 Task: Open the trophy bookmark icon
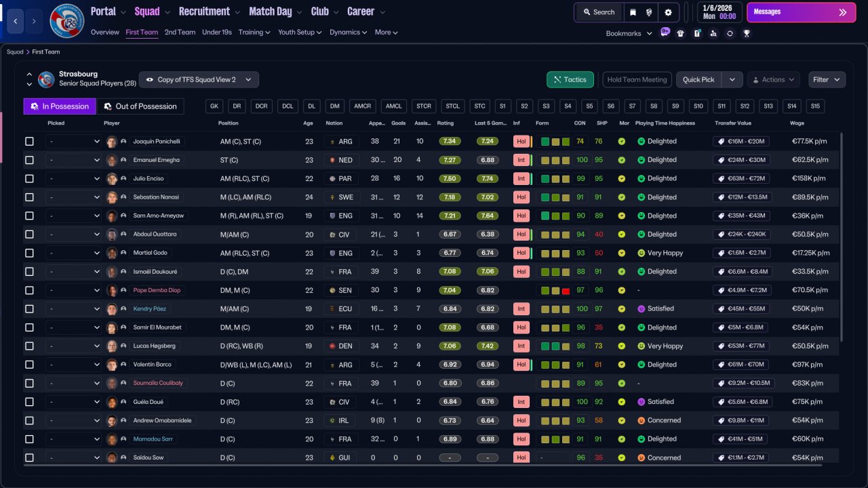[x=747, y=33]
